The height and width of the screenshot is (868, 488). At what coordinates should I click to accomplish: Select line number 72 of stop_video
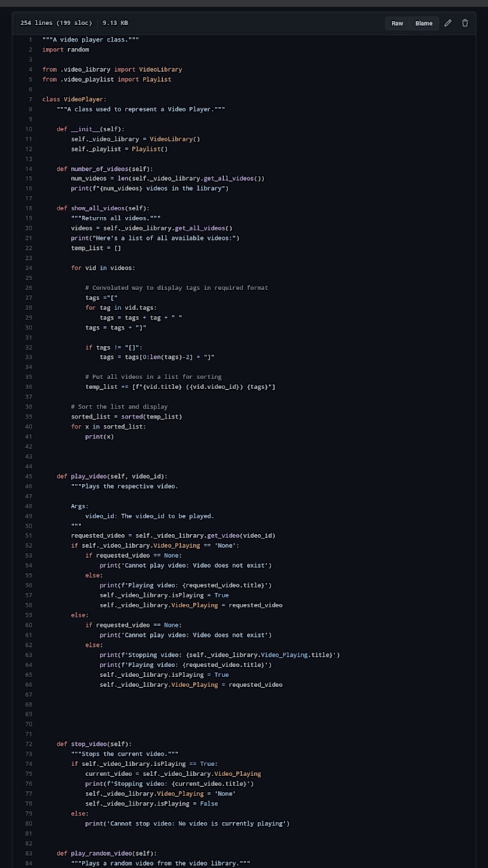[29, 744]
